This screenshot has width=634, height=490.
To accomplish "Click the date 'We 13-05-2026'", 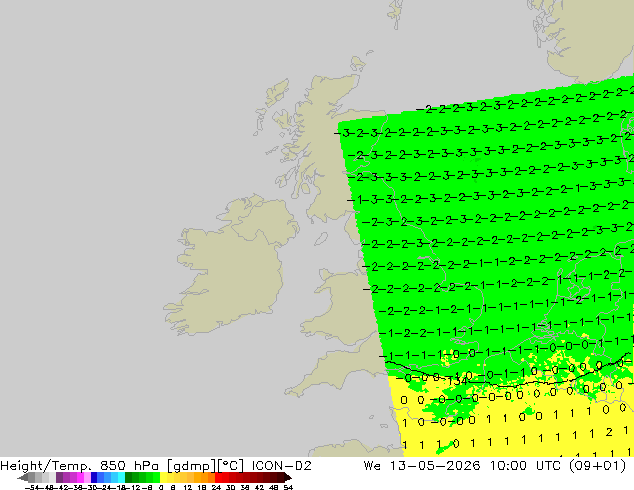I will click(x=422, y=466).
